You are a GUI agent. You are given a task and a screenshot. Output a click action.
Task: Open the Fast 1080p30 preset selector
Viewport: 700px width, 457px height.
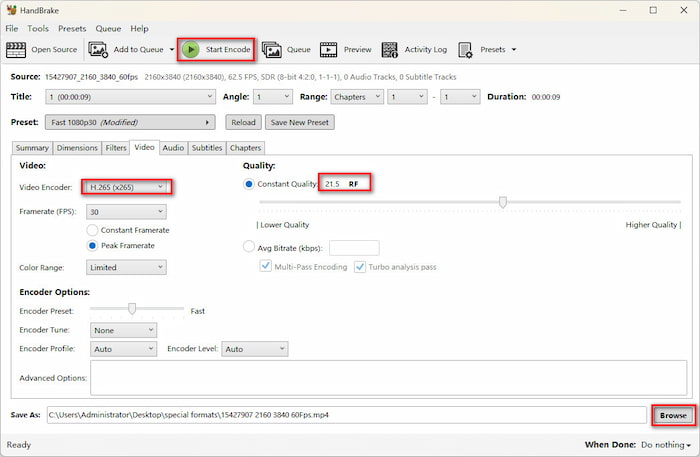pyautogui.click(x=130, y=122)
